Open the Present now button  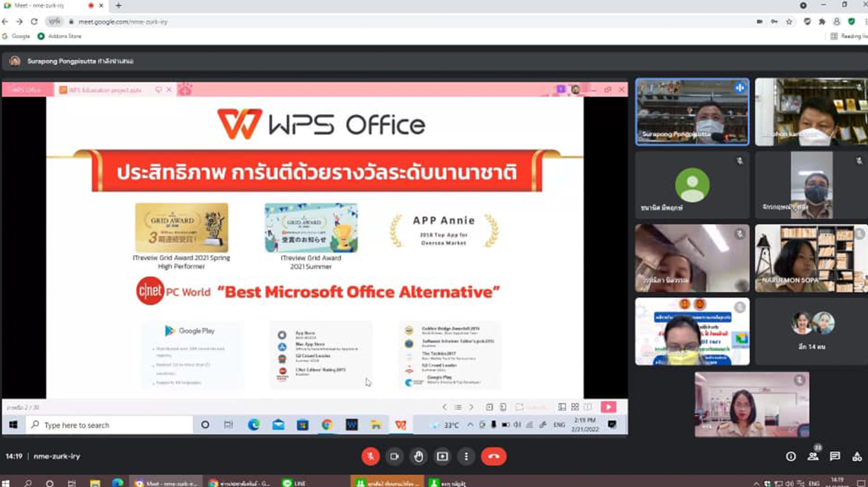pos(442,457)
